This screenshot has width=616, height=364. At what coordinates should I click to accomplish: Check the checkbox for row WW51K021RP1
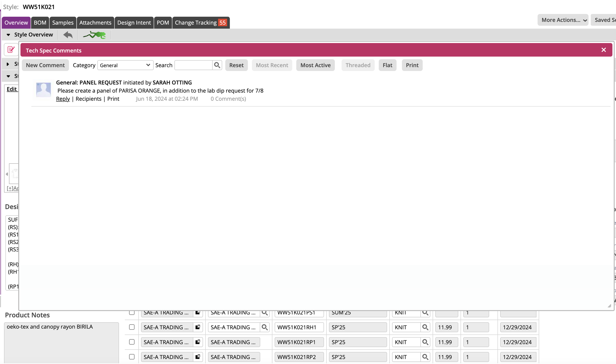tap(132, 342)
